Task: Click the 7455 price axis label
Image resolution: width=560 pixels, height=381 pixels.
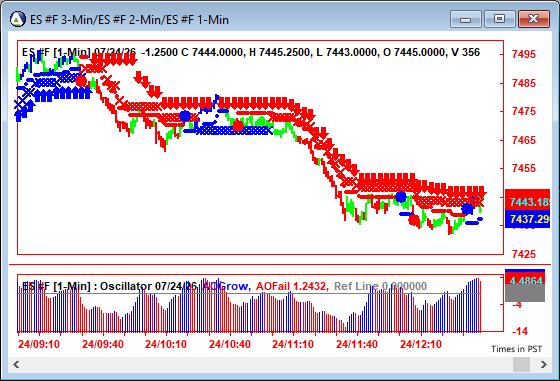Action: [x=524, y=168]
